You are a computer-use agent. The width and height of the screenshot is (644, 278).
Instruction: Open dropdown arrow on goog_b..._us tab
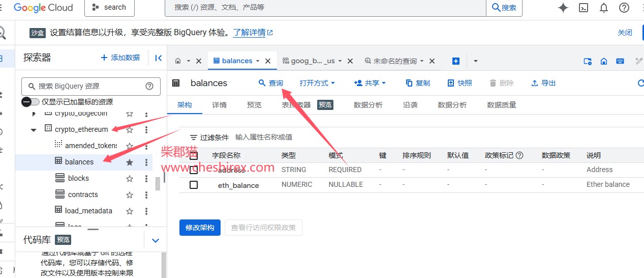(x=340, y=61)
